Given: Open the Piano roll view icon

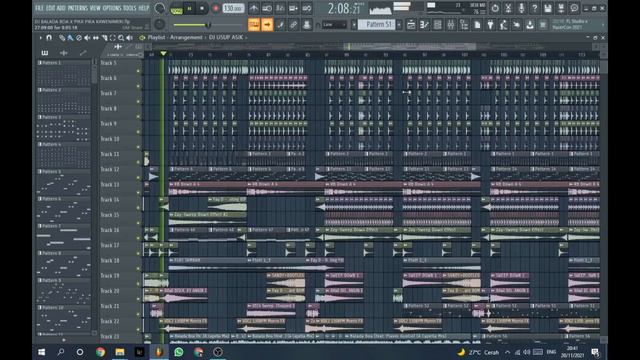Looking at the screenshot, I should click(x=424, y=25).
